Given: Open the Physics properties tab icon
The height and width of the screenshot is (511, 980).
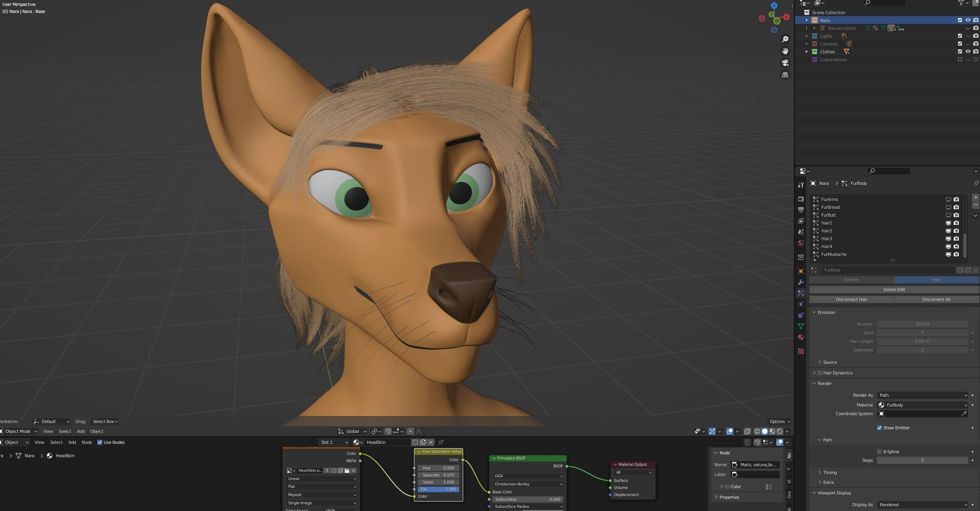Looking at the screenshot, I should (x=801, y=304).
